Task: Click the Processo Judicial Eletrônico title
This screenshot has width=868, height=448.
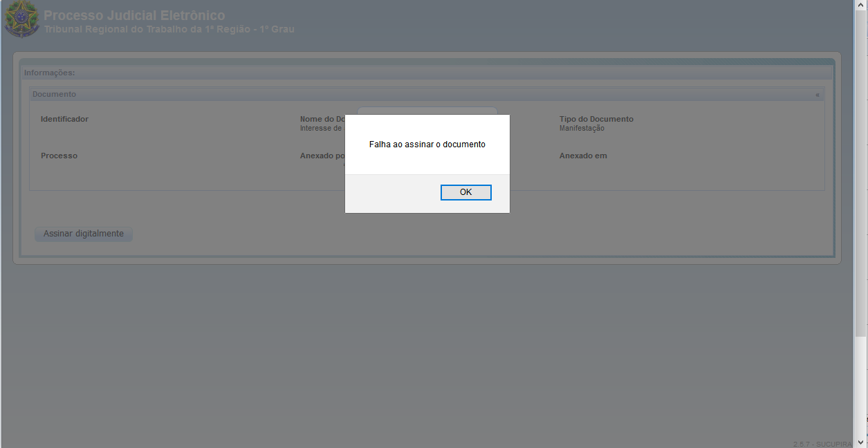Action: pos(134,15)
